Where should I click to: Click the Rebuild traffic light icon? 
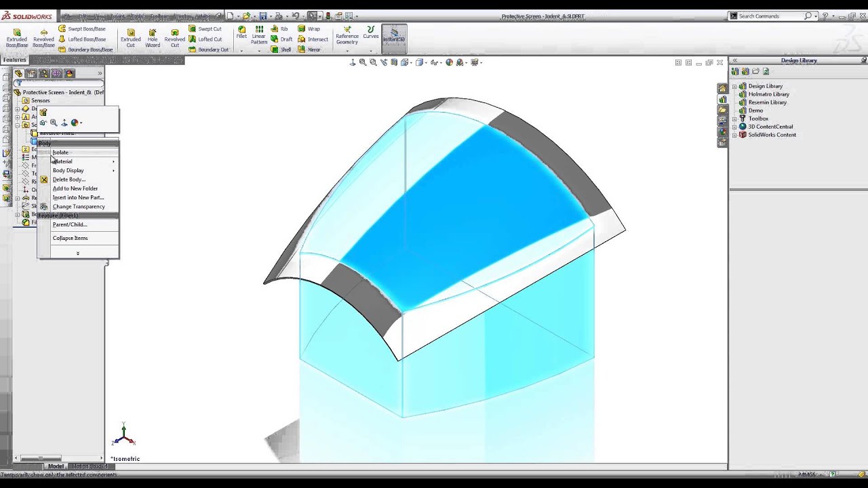click(328, 16)
